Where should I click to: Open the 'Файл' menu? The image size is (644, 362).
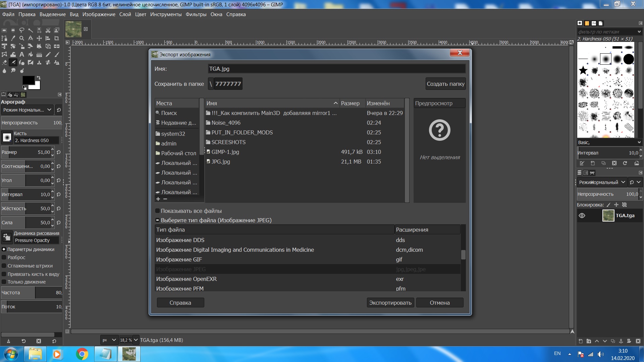coord(8,14)
